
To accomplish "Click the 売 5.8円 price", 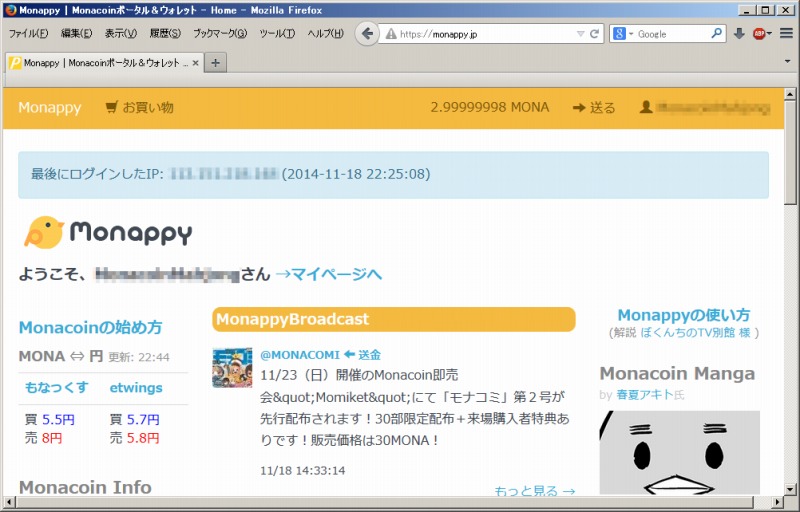I will (x=135, y=438).
